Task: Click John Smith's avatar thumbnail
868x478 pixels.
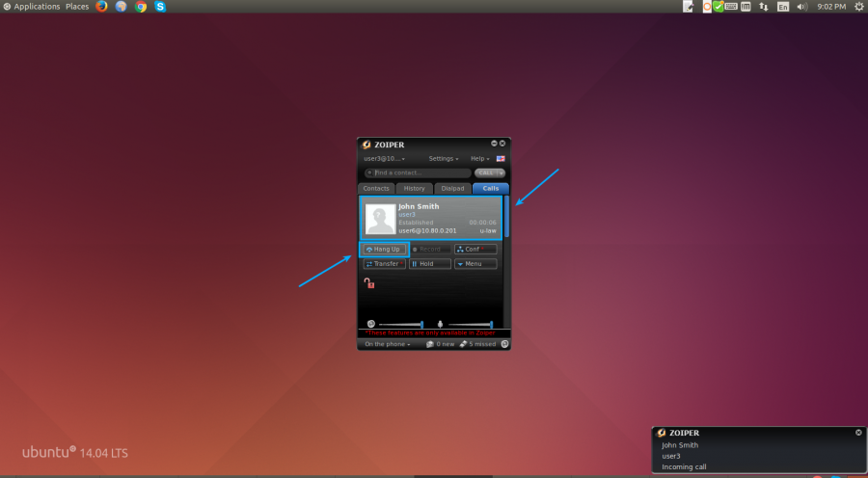Action: pyautogui.click(x=381, y=219)
